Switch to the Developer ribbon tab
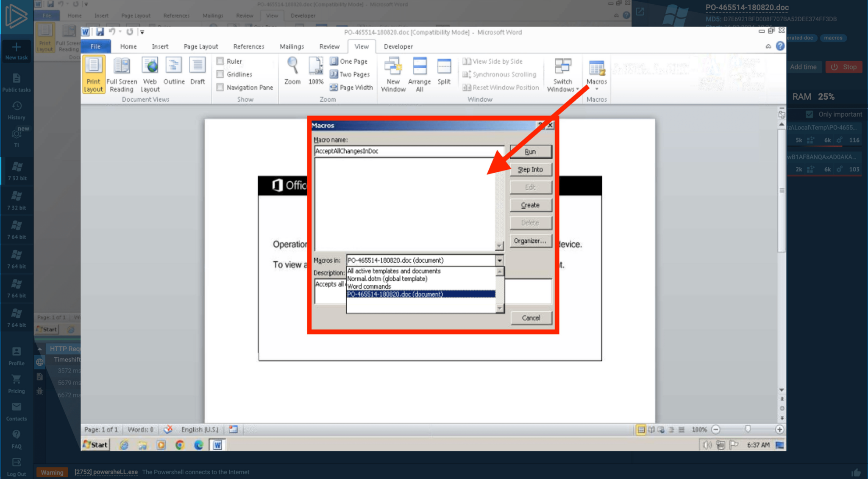This screenshot has width=868, height=479. pos(398,47)
